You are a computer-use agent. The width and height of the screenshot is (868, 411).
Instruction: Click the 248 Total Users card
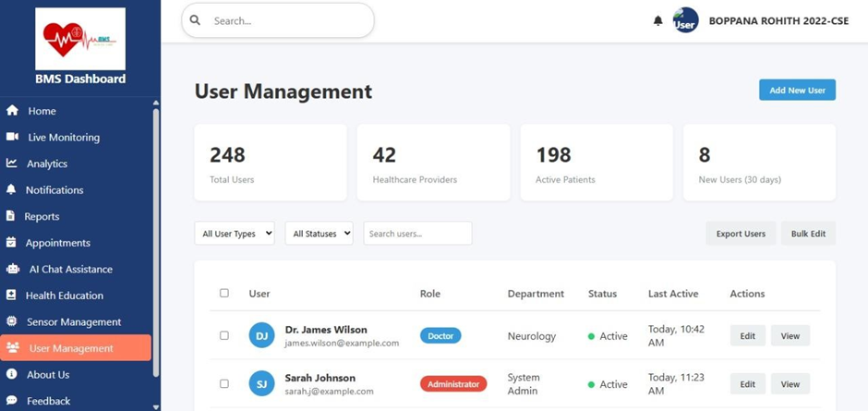(x=271, y=163)
